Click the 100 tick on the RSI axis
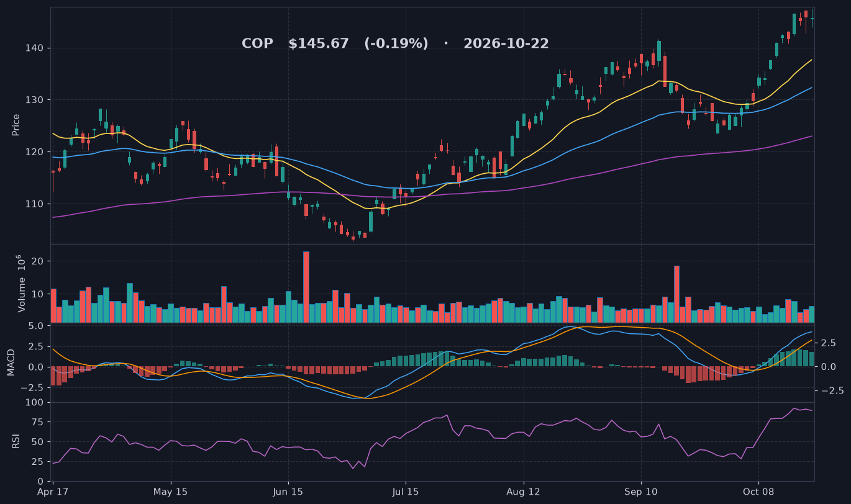Screen dimensions: 851x504 [35, 403]
